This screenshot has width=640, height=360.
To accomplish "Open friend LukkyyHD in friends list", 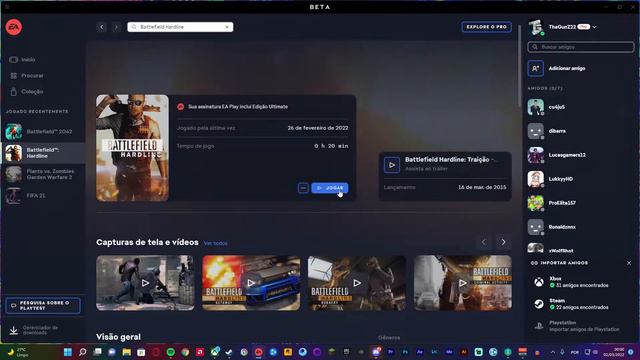I will pos(580,179).
